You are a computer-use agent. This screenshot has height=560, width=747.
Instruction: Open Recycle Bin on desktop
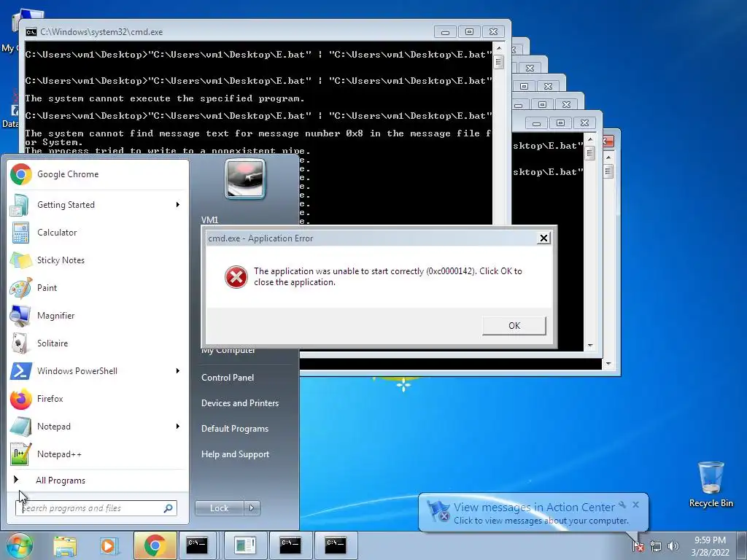(711, 484)
